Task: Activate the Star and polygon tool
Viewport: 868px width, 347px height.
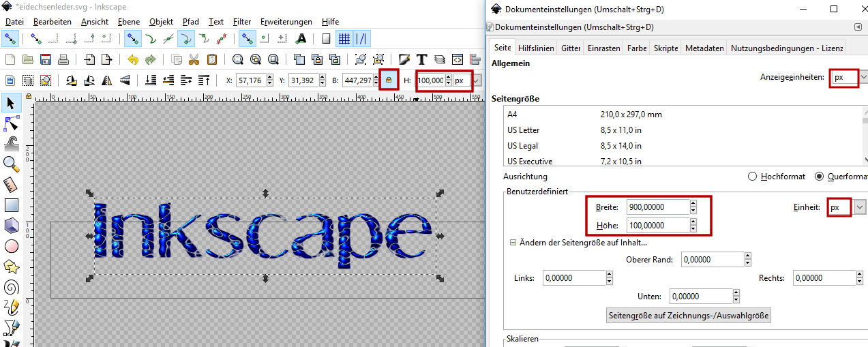Action: click(11, 266)
